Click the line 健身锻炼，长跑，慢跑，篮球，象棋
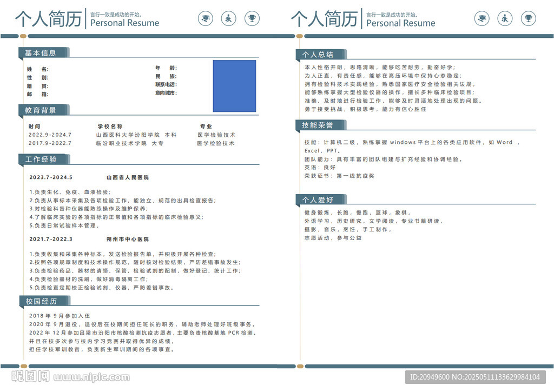The width and height of the screenshot is (554, 392). [x=357, y=212]
